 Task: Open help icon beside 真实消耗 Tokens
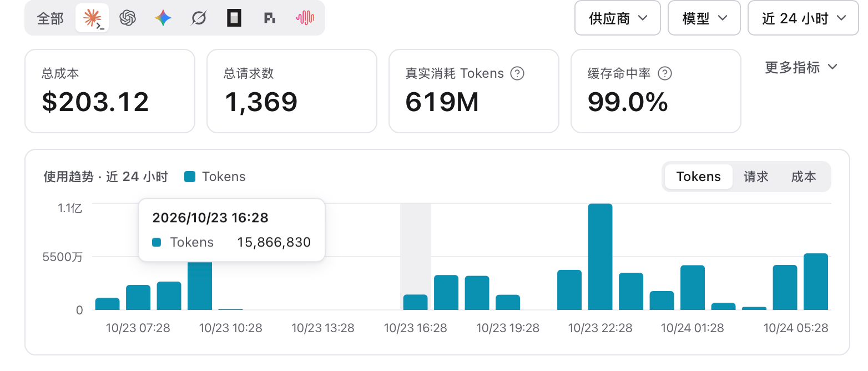517,73
